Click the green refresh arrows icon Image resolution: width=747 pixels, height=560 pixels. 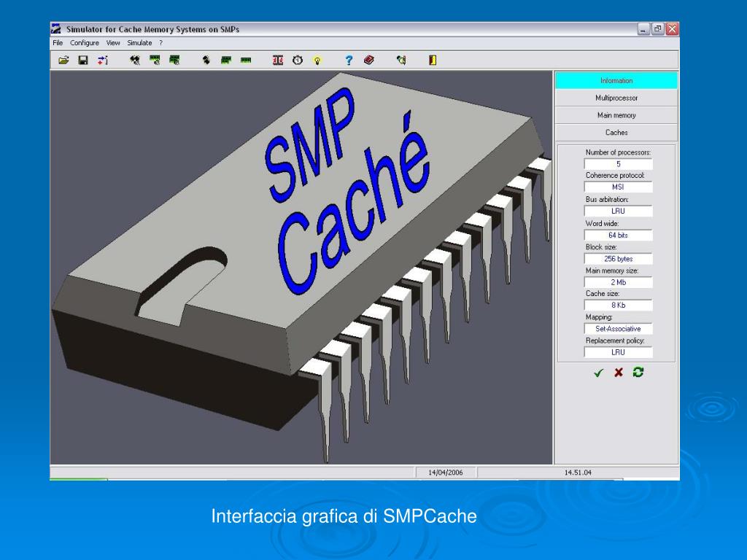(638, 372)
